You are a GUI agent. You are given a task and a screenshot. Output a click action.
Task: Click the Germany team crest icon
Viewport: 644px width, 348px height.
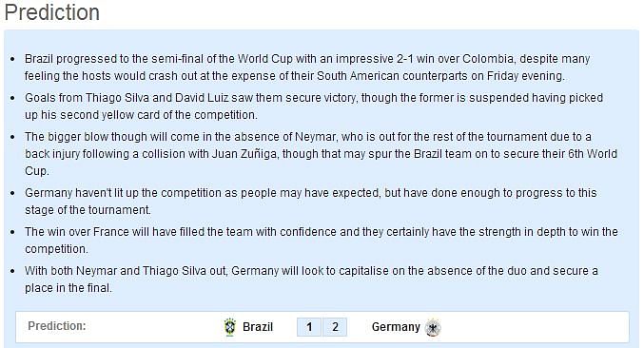pyautogui.click(x=433, y=327)
